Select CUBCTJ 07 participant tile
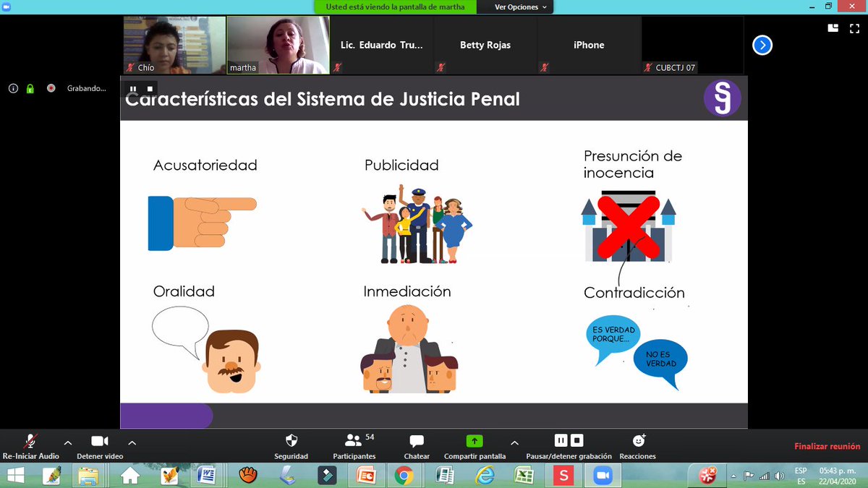 pyautogui.click(x=692, y=45)
